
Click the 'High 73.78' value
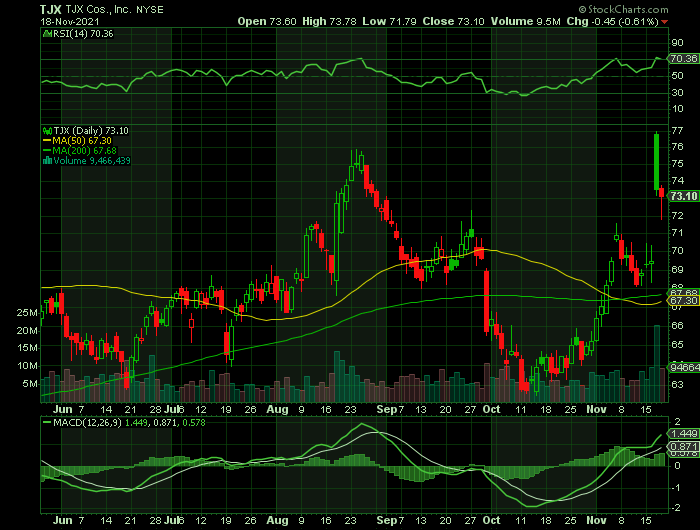coord(329,21)
